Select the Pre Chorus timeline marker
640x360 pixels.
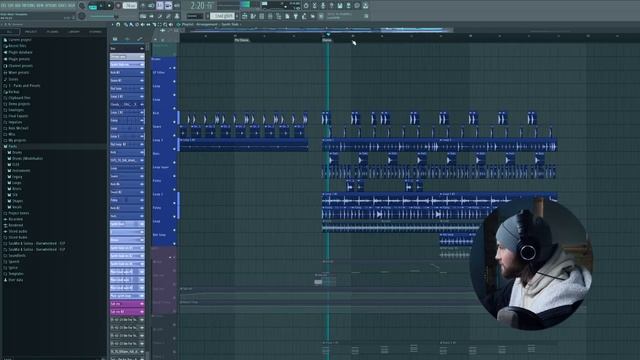click(241, 40)
